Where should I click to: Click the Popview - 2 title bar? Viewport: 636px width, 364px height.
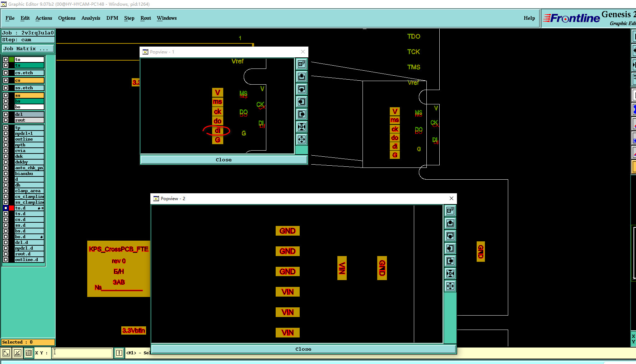click(303, 199)
